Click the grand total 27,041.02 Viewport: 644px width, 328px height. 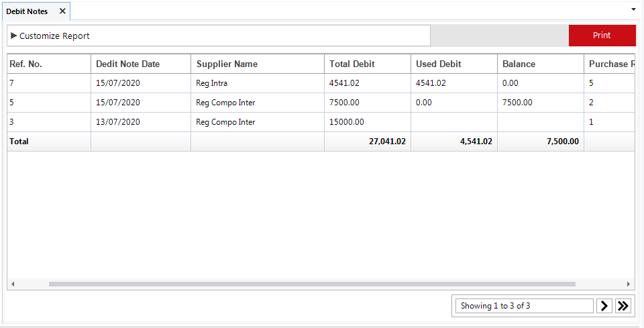[x=387, y=142]
